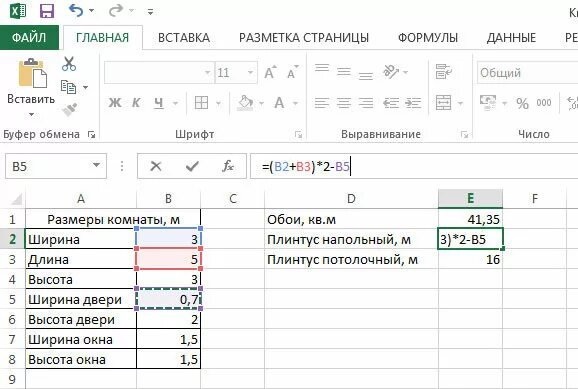The height and width of the screenshot is (389, 578).
Task: Center cell text horizontally
Action: (x=344, y=103)
